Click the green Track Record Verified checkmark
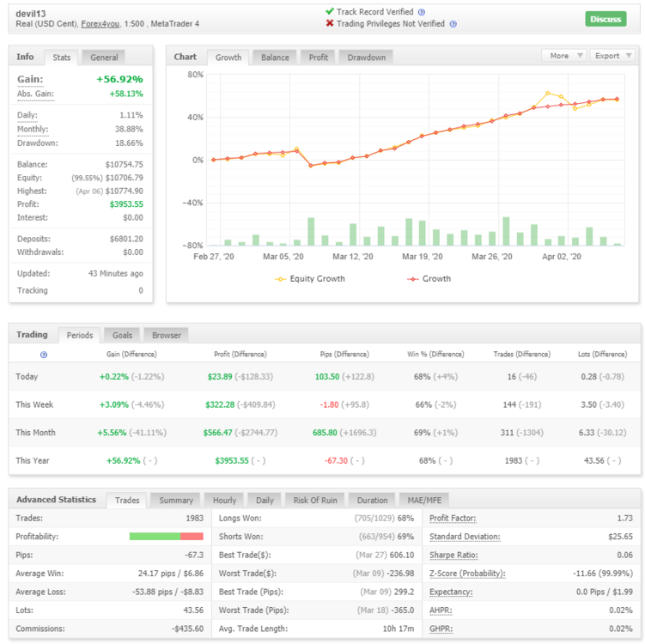Image resolution: width=645 pixels, height=644 pixels. (x=330, y=11)
